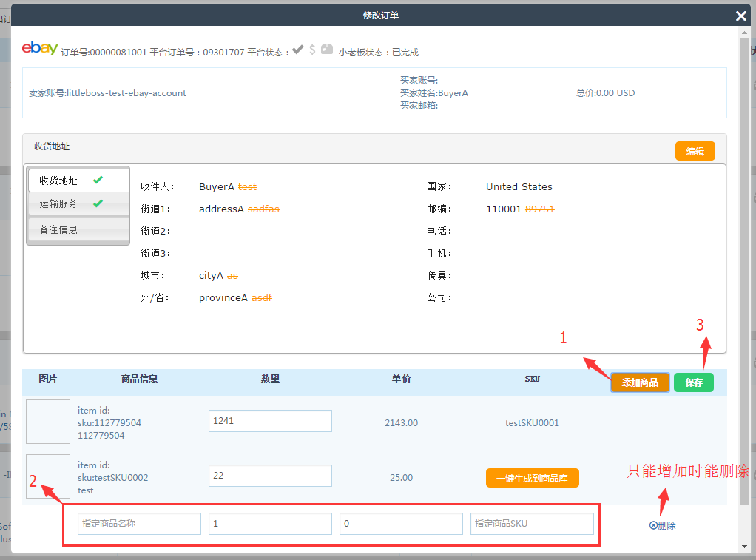Switch to the 运输服务 tab

click(59, 203)
